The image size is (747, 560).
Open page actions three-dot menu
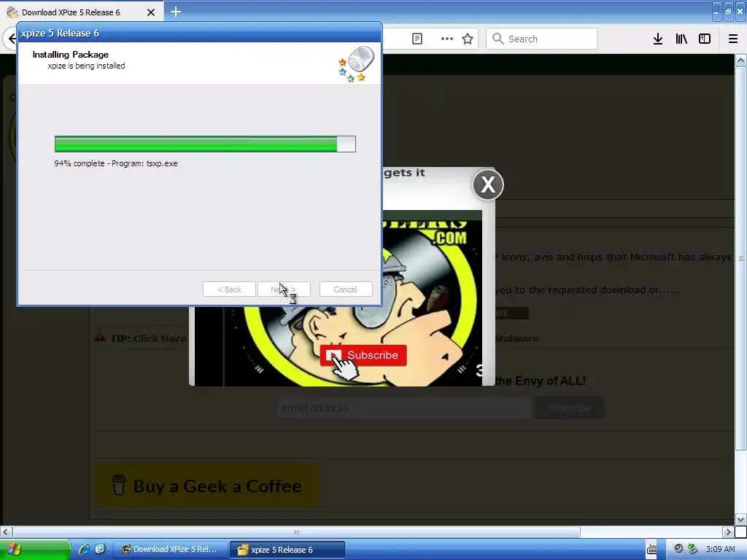click(x=447, y=39)
